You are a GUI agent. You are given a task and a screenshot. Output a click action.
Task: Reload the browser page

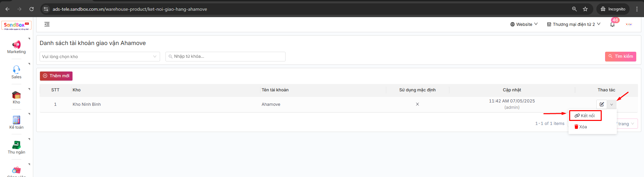[32, 9]
